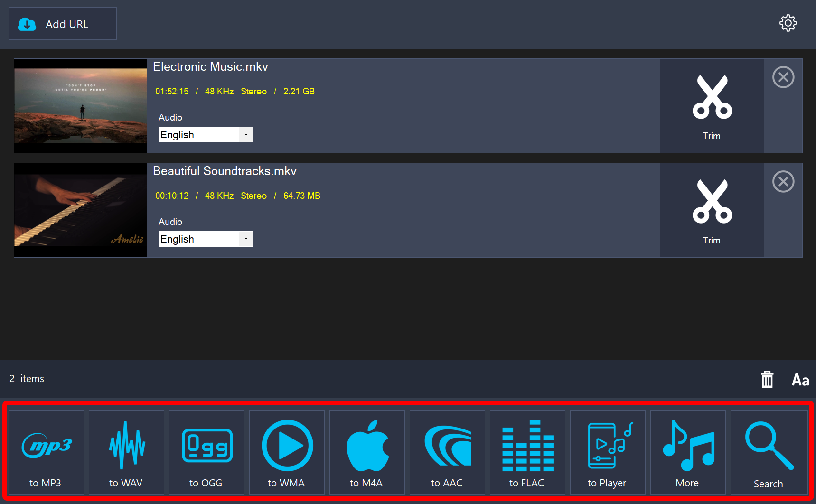Click the 00:10:12 duration value

click(172, 196)
